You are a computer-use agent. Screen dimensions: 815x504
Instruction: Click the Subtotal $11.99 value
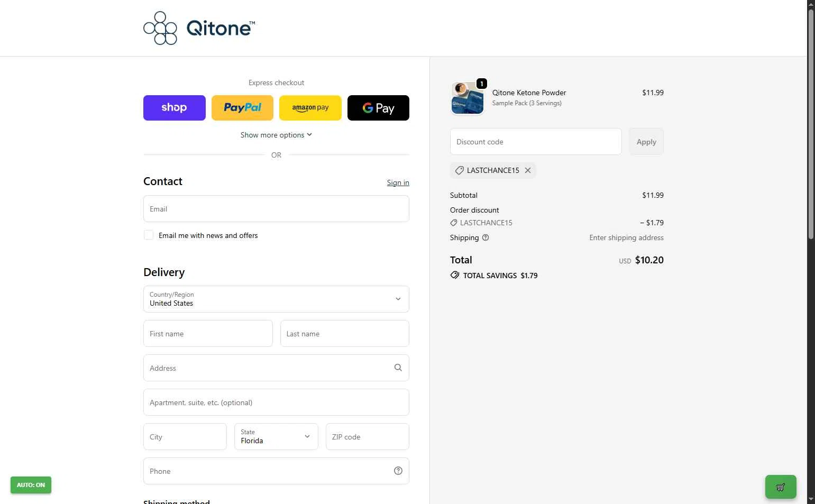pyautogui.click(x=653, y=195)
